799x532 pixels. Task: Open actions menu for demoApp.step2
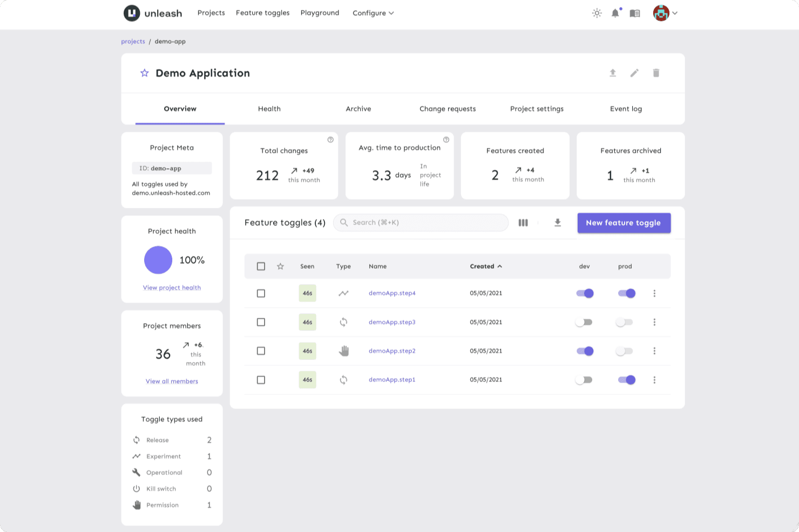click(654, 351)
